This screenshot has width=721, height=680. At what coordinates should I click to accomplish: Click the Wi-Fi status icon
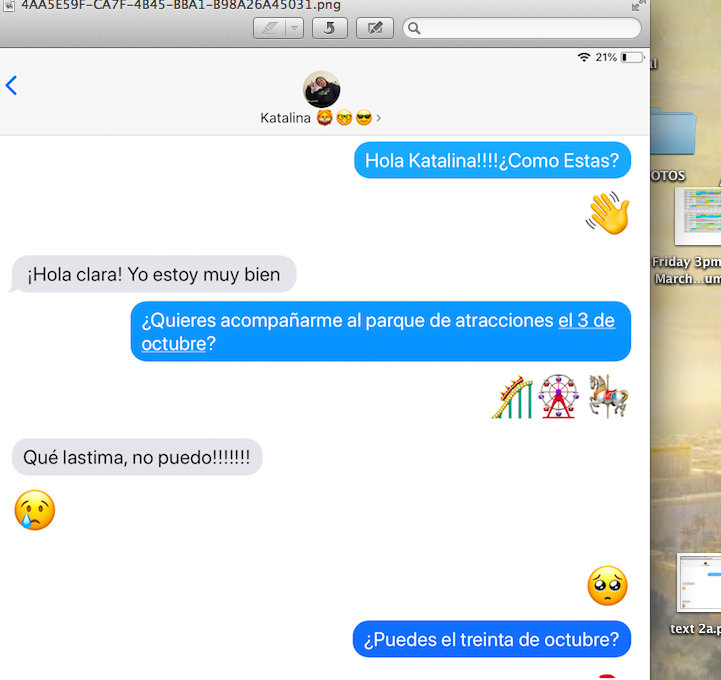(584, 57)
